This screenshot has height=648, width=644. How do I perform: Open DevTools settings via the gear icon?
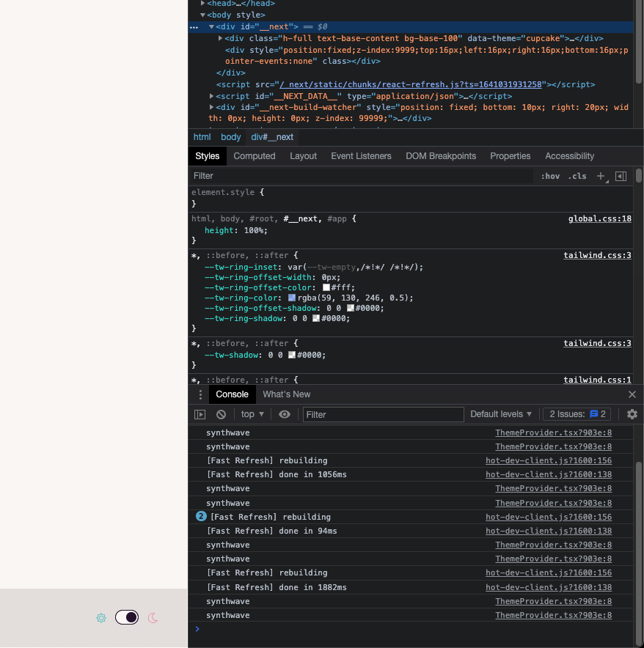[x=632, y=414]
